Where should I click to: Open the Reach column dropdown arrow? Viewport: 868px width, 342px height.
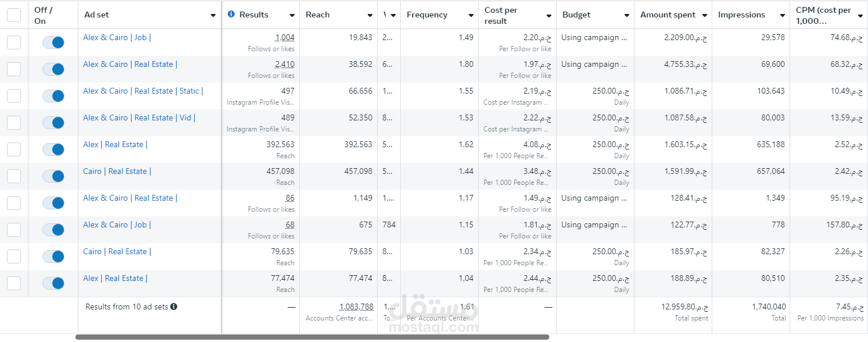(370, 15)
